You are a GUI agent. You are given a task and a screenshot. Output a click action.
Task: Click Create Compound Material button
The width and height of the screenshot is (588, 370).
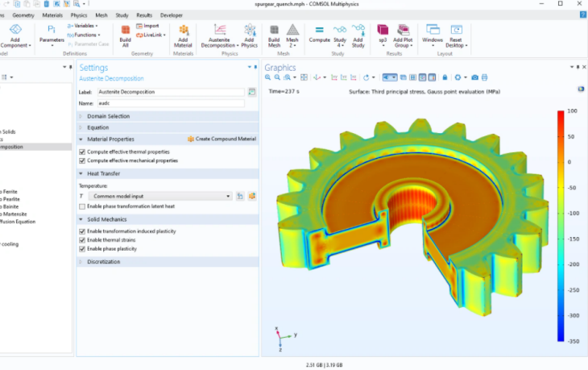pyautogui.click(x=222, y=139)
